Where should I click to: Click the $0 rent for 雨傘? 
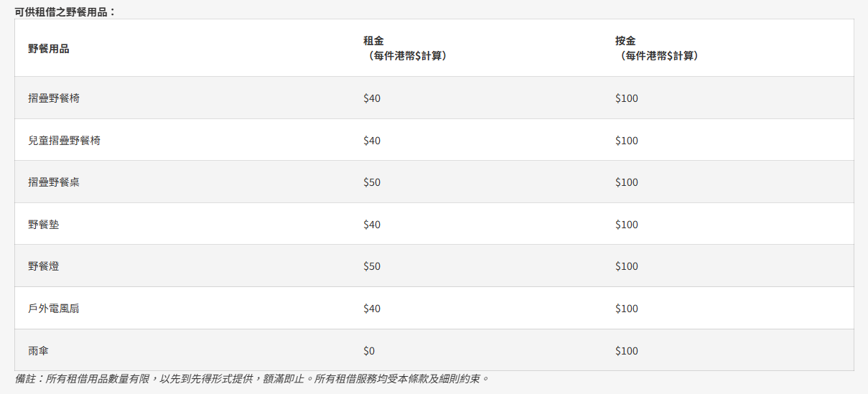[369, 351]
